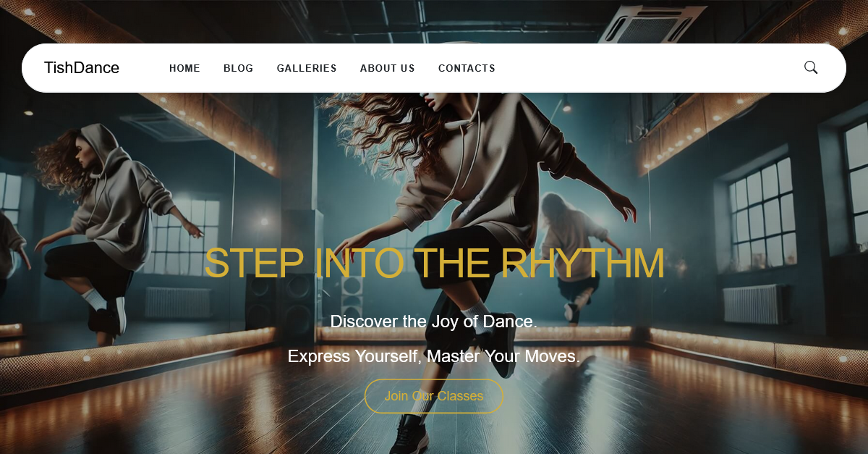Click the wall radiator on the left side
Screen dimensions: 868x454
click(178, 303)
